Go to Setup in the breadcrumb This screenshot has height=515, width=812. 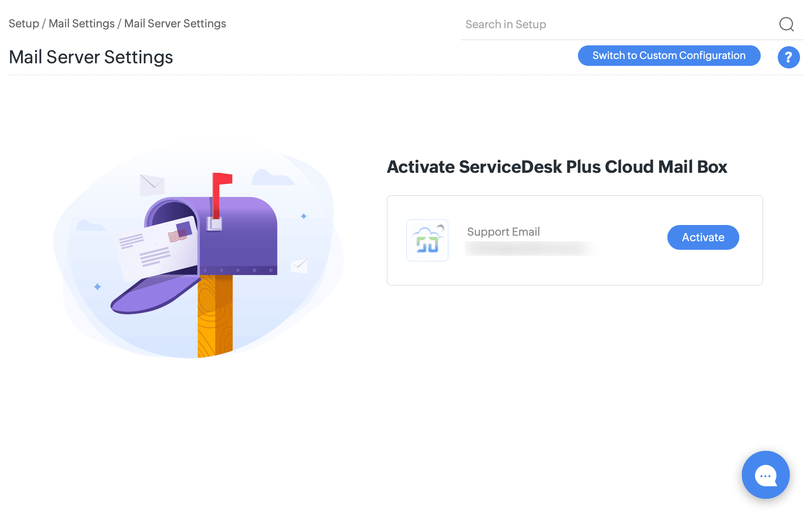tap(24, 24)
